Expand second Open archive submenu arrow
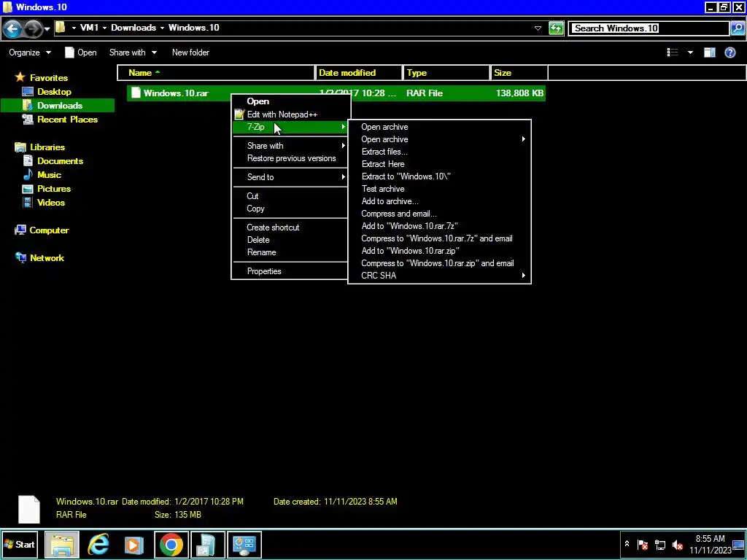The image size is (747, 560). [x=523, y=139]
